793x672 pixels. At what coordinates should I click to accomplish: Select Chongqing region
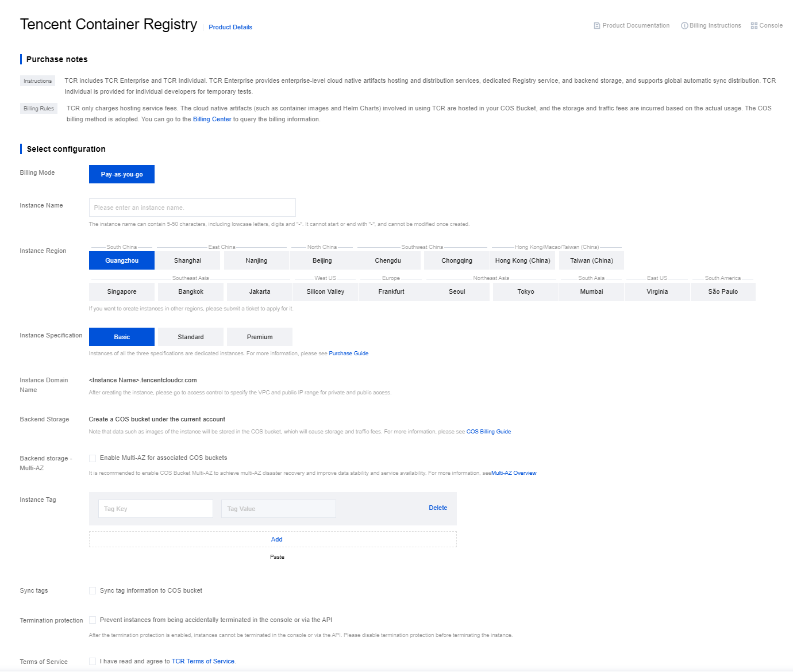point(457,260)
